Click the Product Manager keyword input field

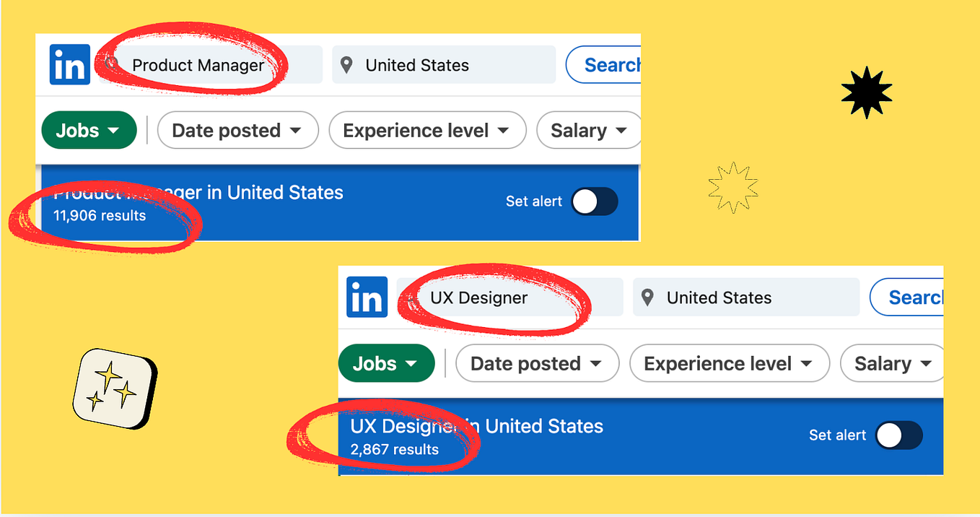pos(202,64)
